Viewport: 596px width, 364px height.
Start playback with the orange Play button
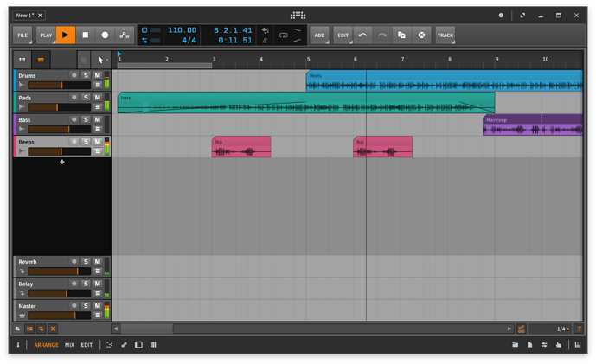(66, 35)
